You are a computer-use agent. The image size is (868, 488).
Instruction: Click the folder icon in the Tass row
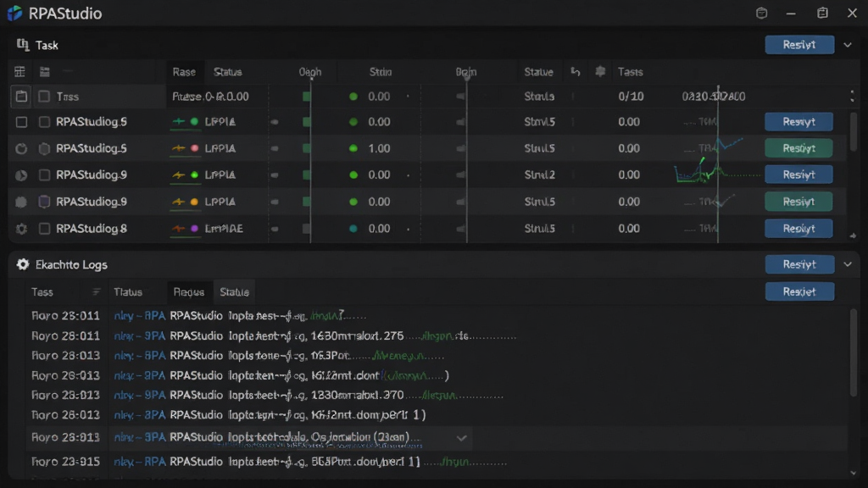(21, 97)
